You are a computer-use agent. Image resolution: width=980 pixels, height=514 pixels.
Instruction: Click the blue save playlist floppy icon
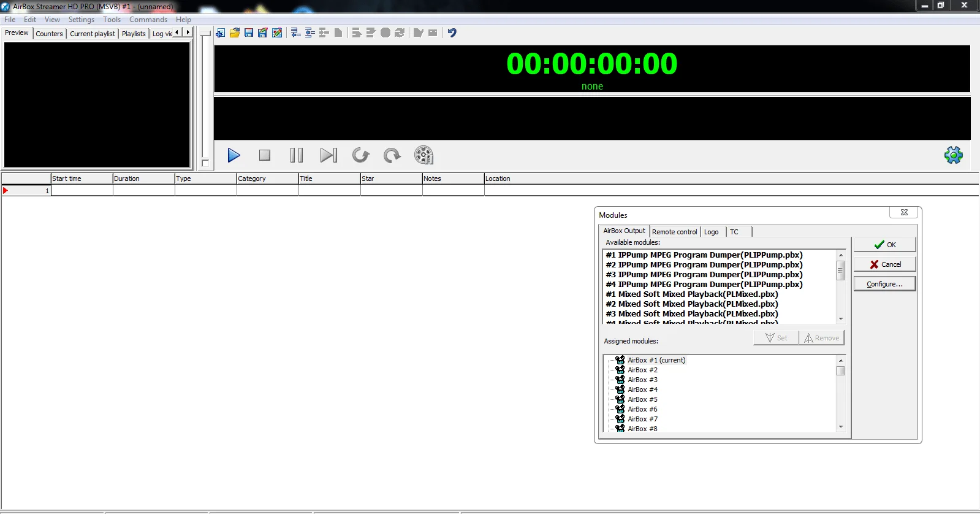tap(249, 33)
